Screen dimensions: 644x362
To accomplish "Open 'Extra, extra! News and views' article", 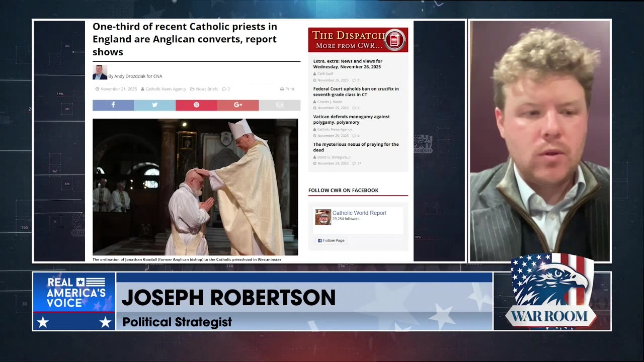I will pos(348,64).
